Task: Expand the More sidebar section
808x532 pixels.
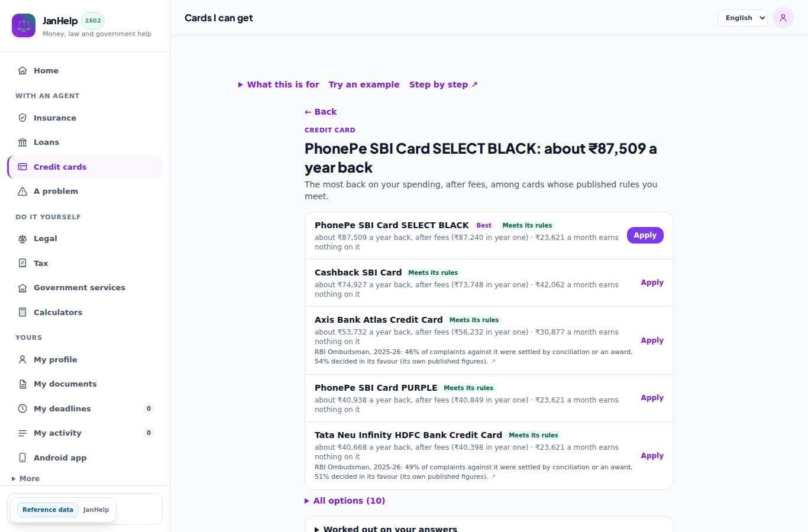Action: pyautogui.click(x=25, y=479)
